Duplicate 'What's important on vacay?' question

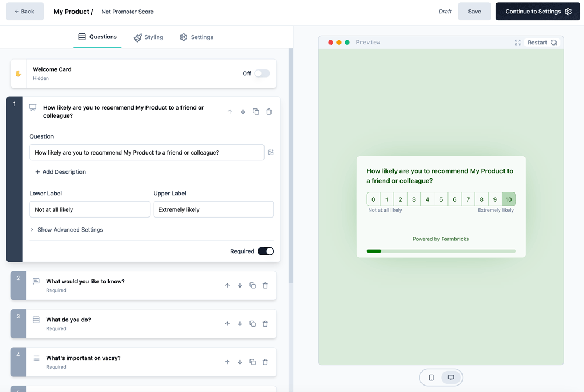point(252,362)
